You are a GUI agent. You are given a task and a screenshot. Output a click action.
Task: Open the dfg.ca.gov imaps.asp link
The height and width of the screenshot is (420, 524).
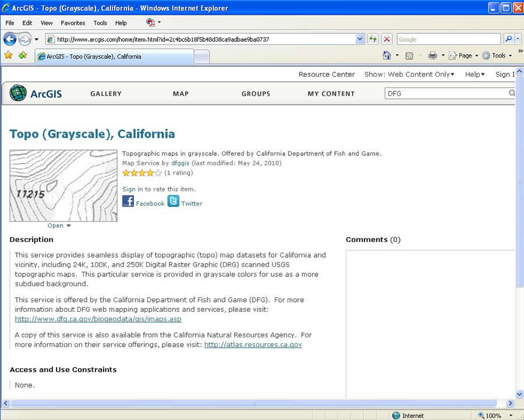(98, 319)
